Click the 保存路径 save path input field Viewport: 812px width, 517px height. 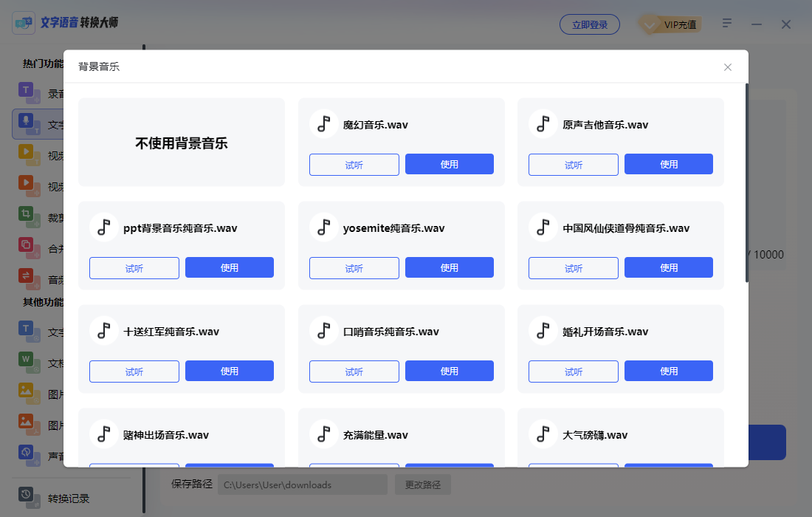303,485
